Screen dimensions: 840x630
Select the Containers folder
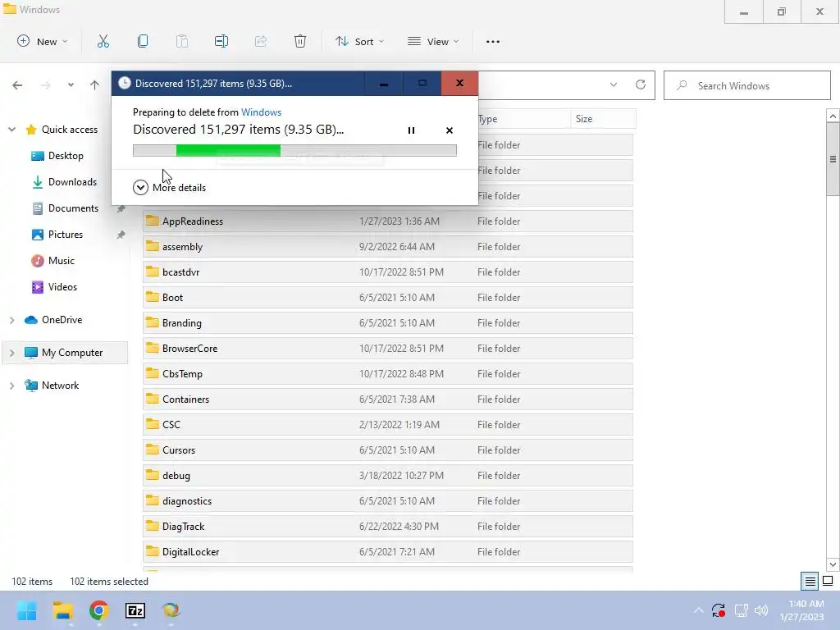pos(388,399)
